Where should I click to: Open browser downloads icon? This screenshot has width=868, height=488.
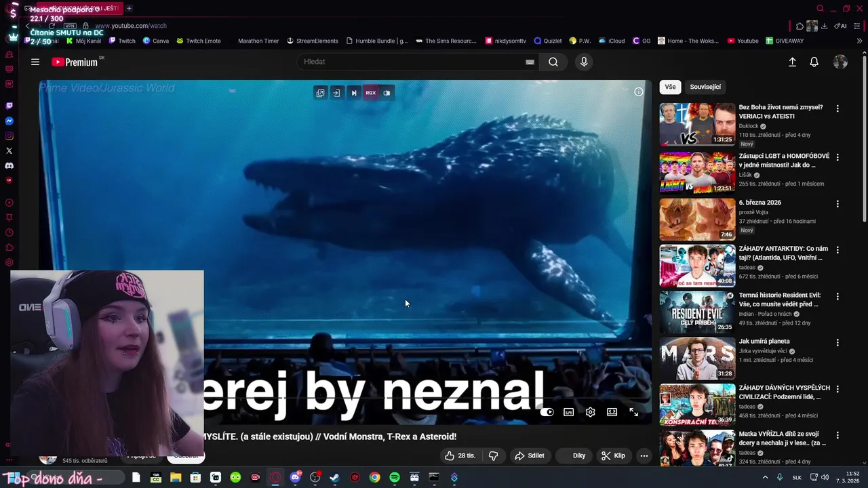[x=824, y=26]
